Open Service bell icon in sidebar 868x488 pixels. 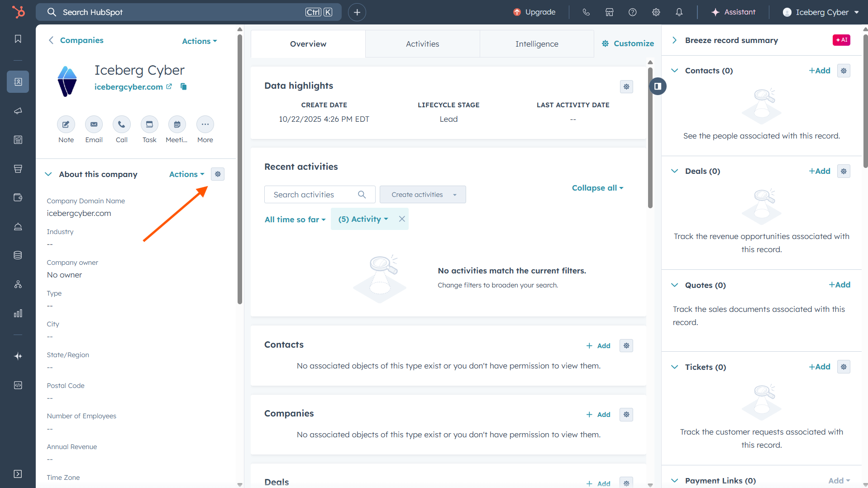(18, 226)
